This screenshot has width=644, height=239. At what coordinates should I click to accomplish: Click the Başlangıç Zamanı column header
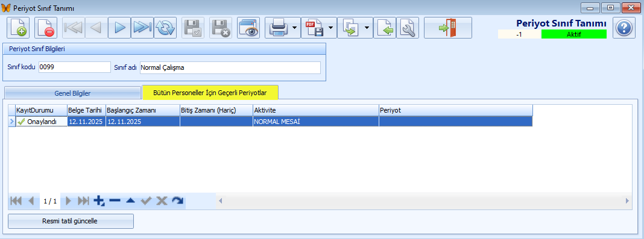click(x=142, y=110)
